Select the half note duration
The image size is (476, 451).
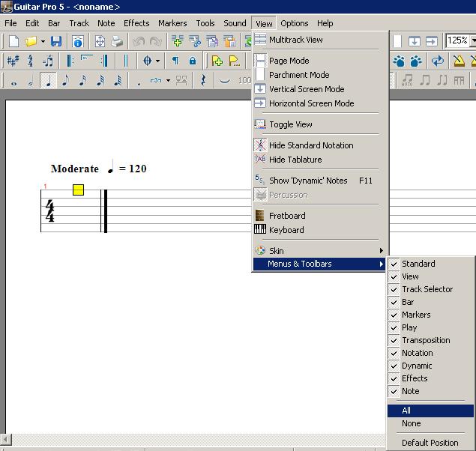pyautogui.click(x=31, y=81)
